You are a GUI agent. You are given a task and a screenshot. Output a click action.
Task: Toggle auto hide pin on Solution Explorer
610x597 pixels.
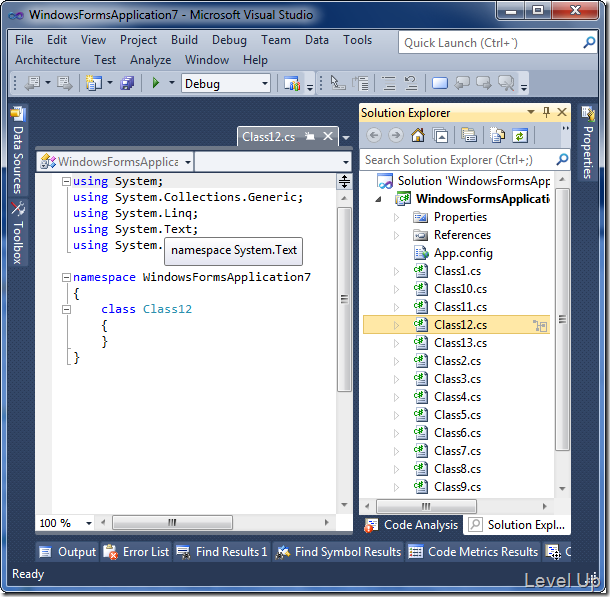[546, 112]
